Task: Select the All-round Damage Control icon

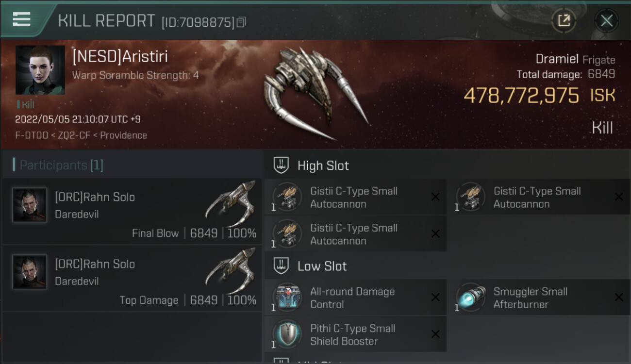Action: point(287,297)
